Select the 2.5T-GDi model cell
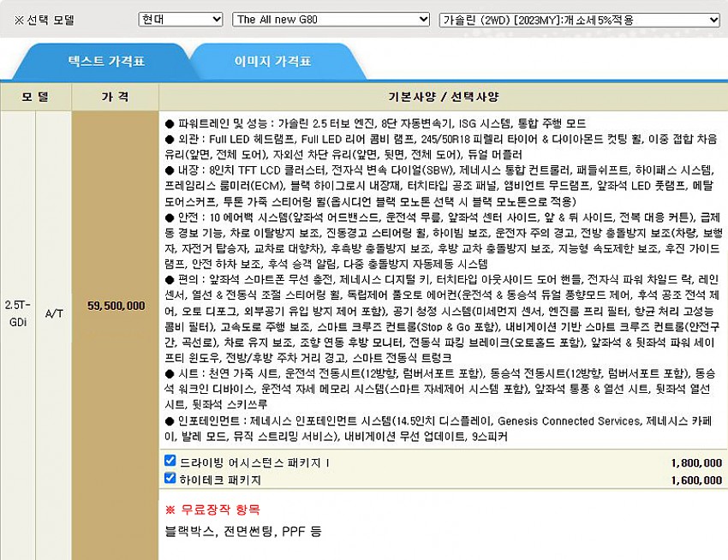The width and height of the screenshot is (728, 560). point(17,312)
